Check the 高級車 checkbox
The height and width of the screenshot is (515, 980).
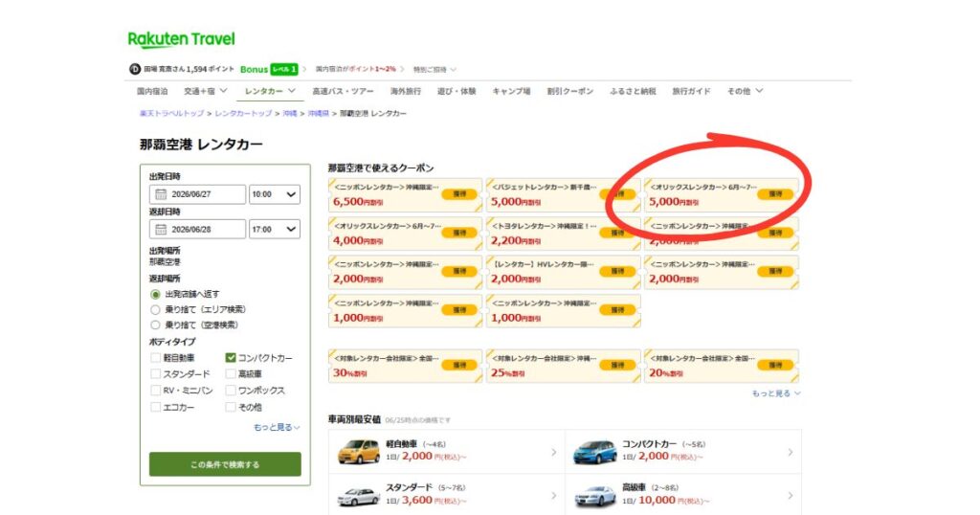point(231,374)
